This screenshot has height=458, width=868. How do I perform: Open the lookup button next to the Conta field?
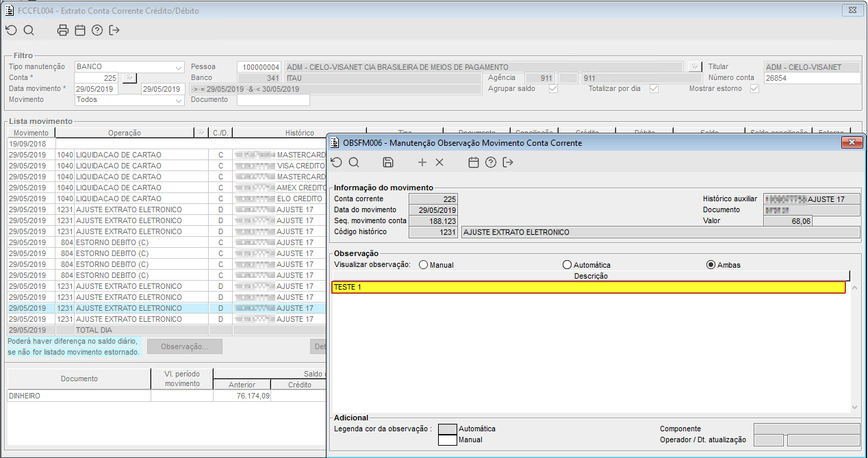[129, 78]
